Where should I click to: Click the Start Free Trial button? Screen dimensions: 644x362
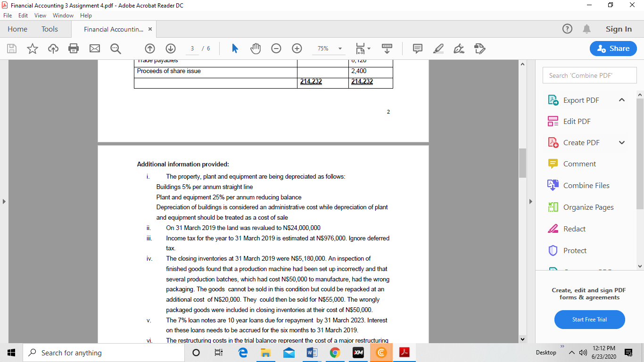(x=589, y=320)
